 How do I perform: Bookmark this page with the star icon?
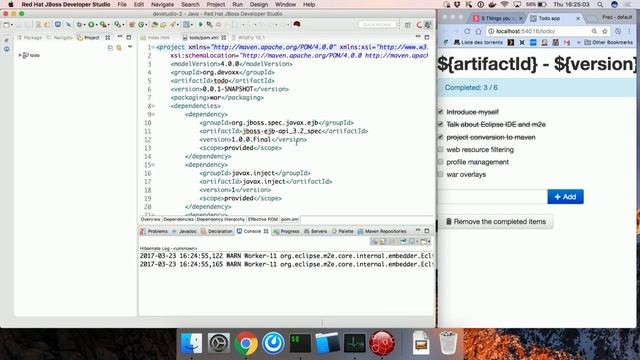pyautogui.click(x=604, y=31)
